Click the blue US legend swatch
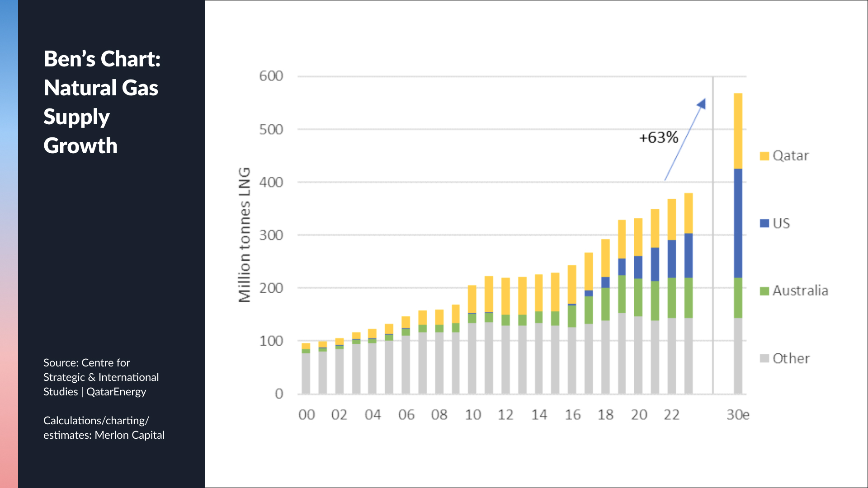Viewport: 868px width, 488px height. tap(764, 223)
